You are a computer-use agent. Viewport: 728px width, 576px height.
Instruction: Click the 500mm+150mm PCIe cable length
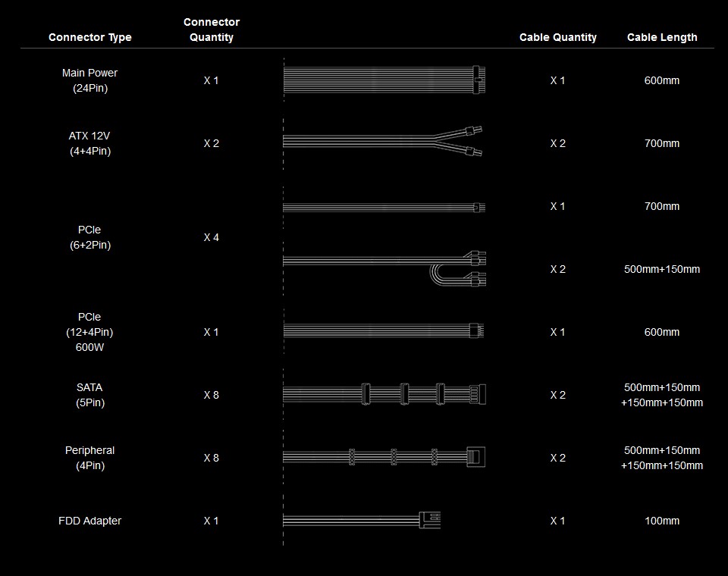(x=662, y=269)
